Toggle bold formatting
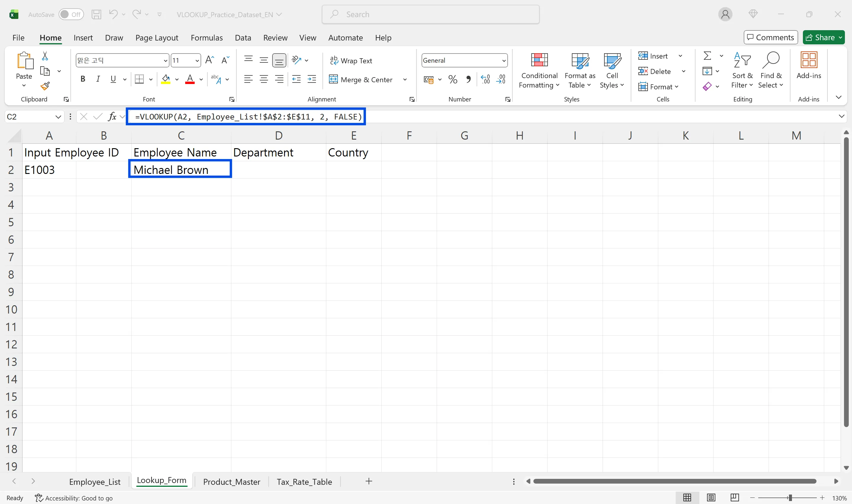 click(83, 79)
